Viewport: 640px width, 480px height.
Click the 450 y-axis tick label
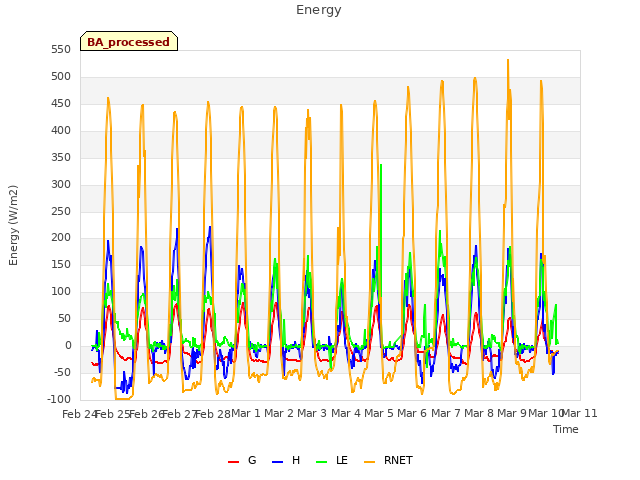coord(61,104)
